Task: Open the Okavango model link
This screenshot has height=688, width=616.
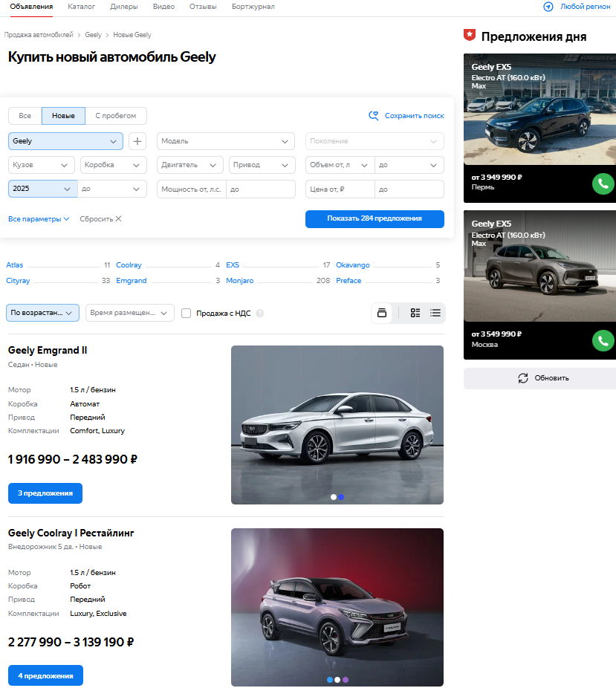Action: point(353,265)
